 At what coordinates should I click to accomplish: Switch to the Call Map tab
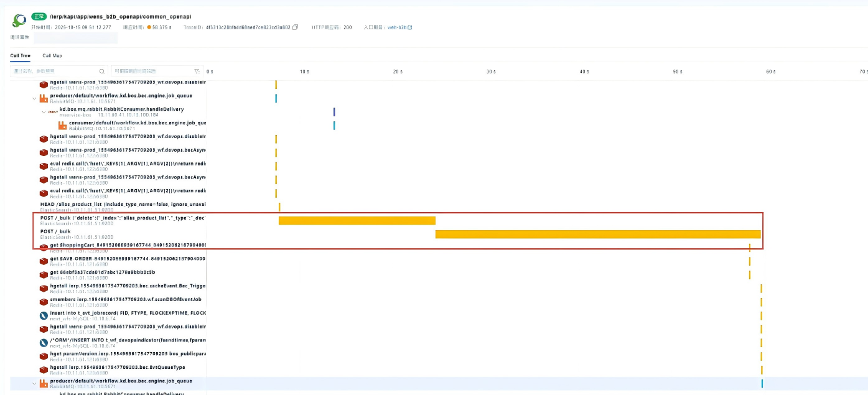tap(52, 56)
